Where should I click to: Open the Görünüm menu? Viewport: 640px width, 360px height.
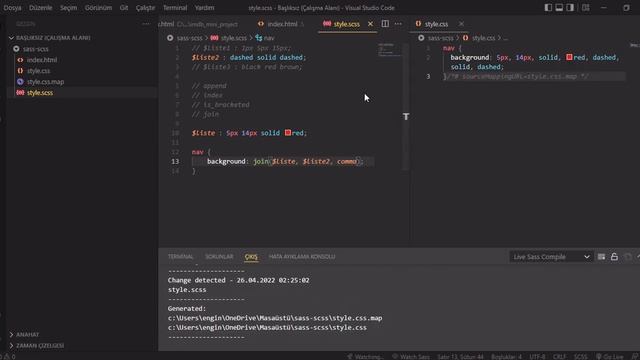[x=98, y=8]
